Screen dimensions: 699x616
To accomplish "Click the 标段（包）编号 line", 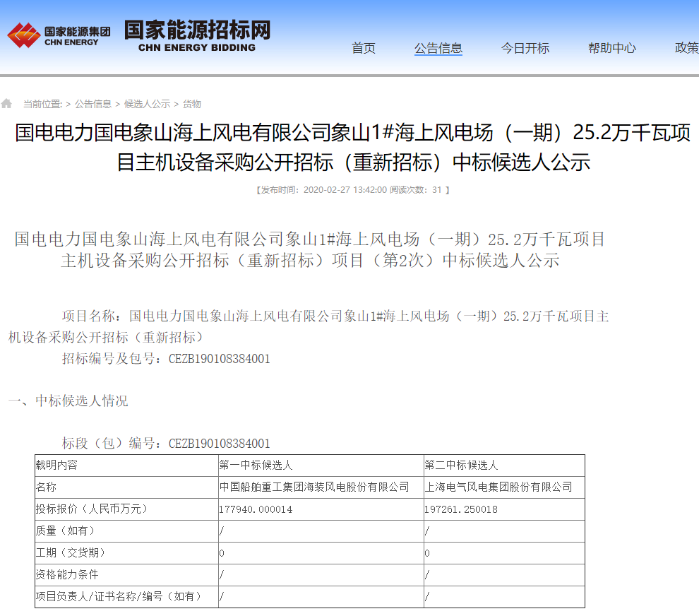I will click(x=166, y=444).
